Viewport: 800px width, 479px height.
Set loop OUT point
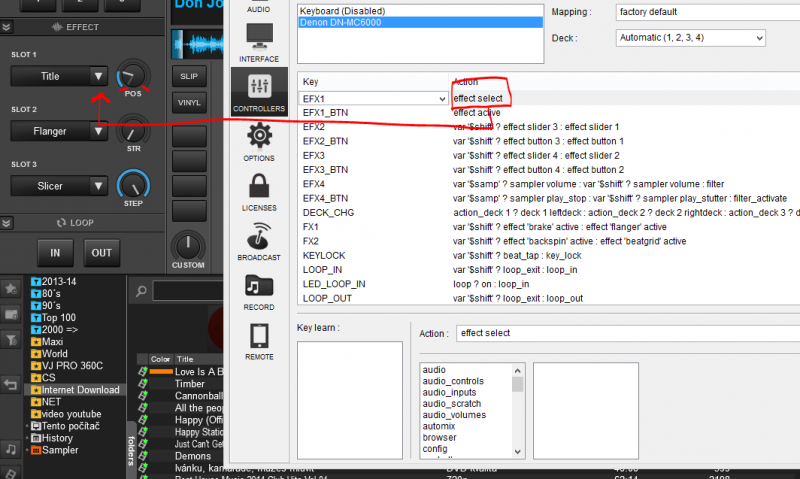click(x=102, y=253)
